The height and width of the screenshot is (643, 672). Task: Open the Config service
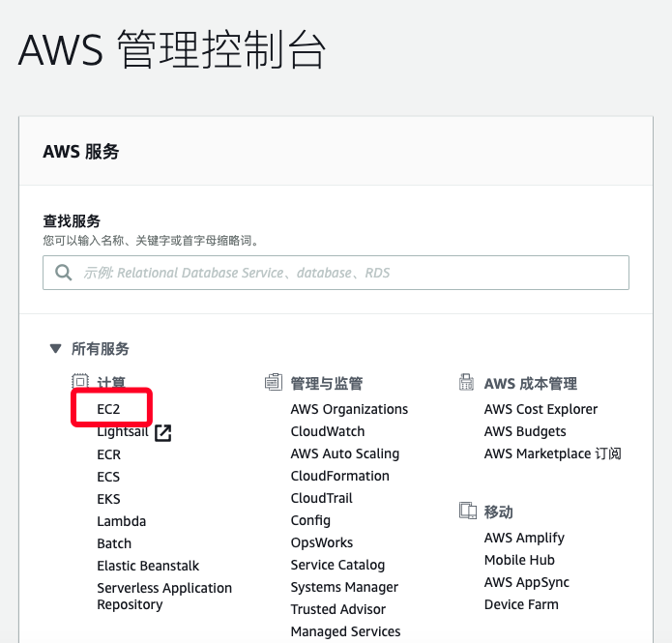310,520
